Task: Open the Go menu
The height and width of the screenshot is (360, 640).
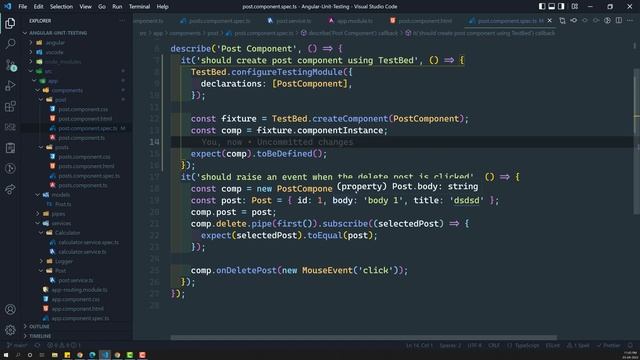Action: (102, 7)
